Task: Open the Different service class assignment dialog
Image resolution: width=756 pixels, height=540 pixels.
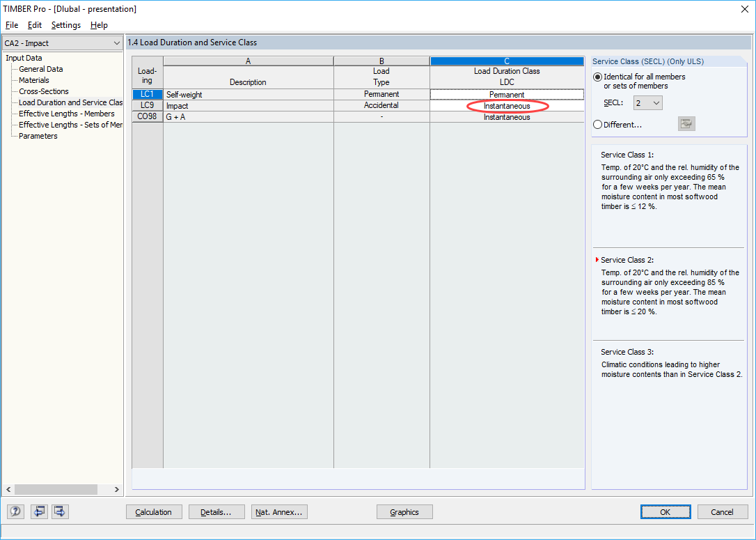Action: click(x=686, y=123)
